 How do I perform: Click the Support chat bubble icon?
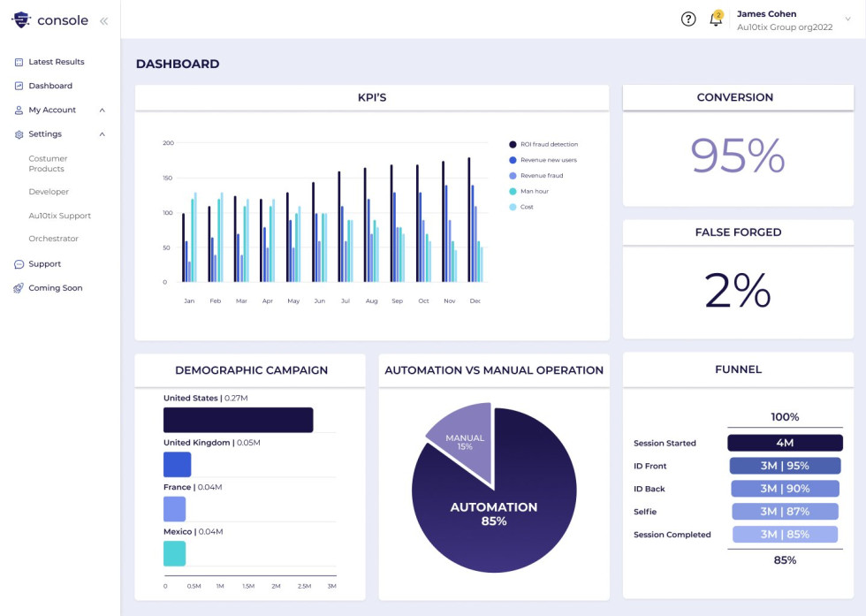pos(19,264)
